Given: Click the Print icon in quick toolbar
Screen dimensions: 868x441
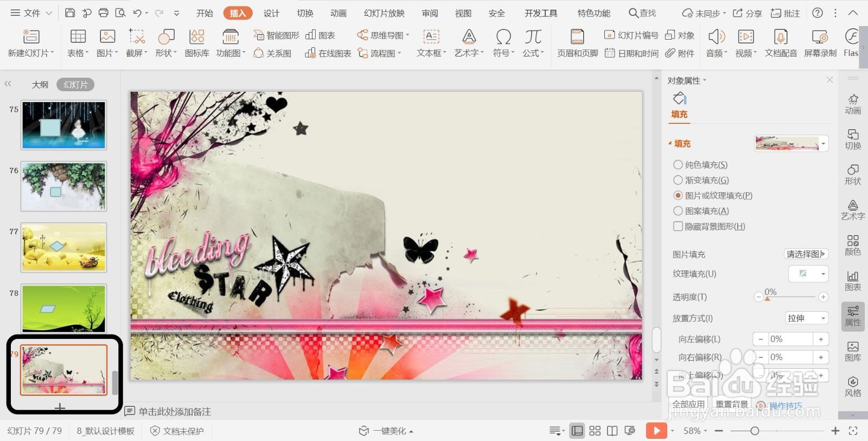Looking at the screenshot, I should click(103, 13).
